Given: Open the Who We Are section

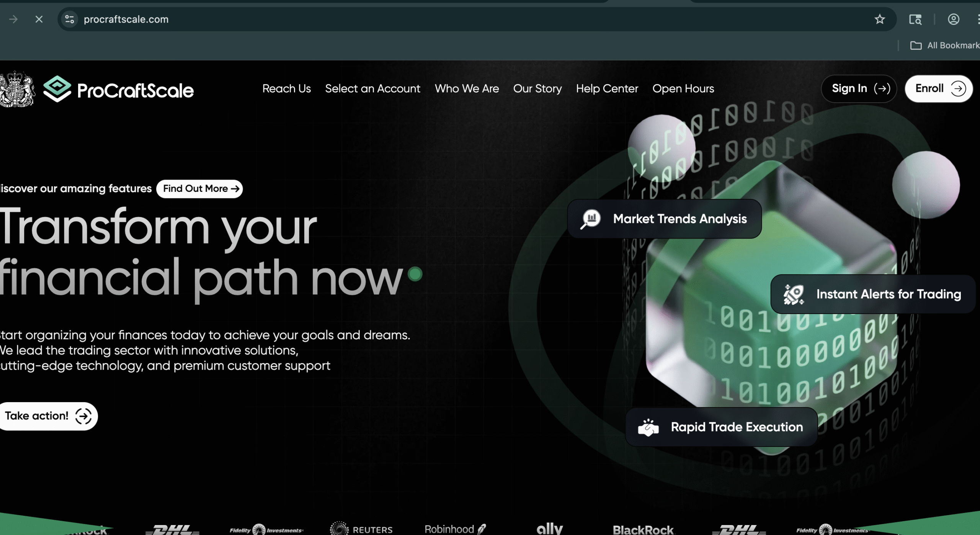Looking at the screenshot, I should (467, 89).
